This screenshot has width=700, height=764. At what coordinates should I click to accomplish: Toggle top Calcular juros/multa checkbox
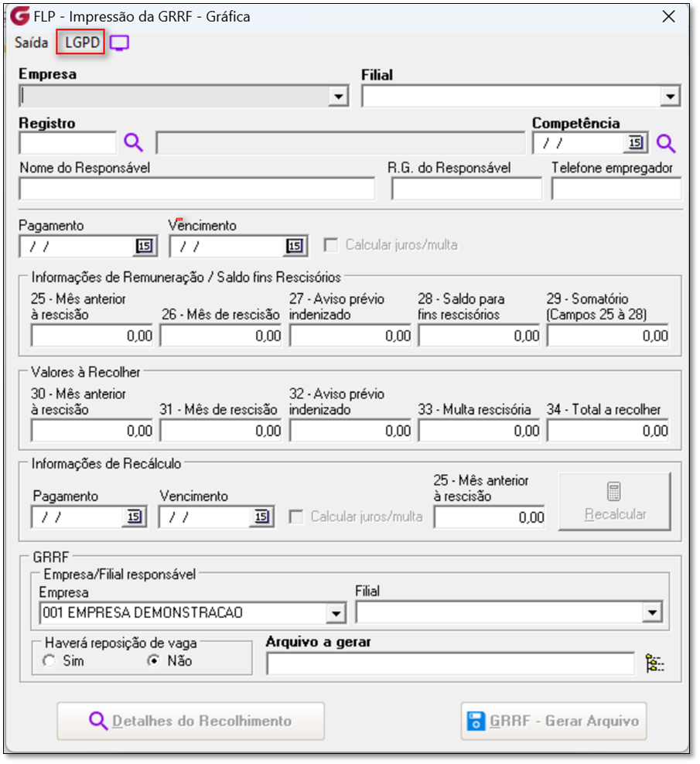(x=330, y=245)
